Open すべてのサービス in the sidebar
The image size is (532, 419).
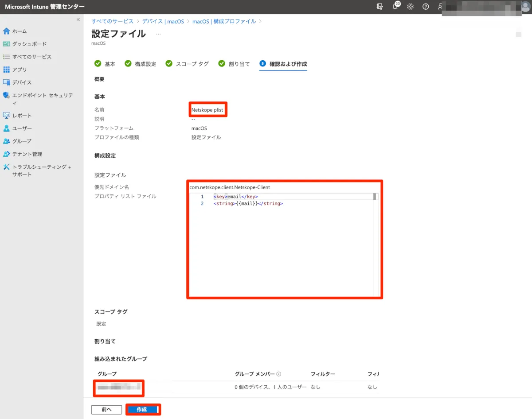click(31, 57)
